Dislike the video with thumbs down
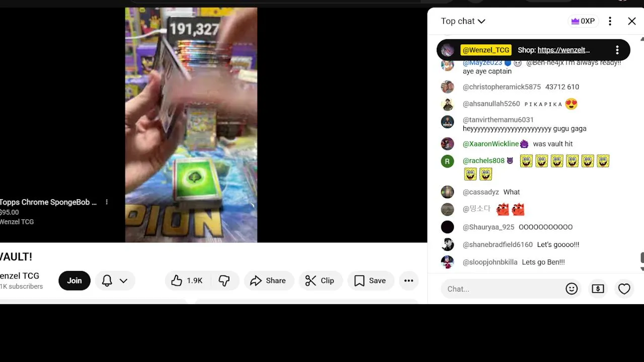The width and height of the screenshot is (644, 362). tap(224, 281)
